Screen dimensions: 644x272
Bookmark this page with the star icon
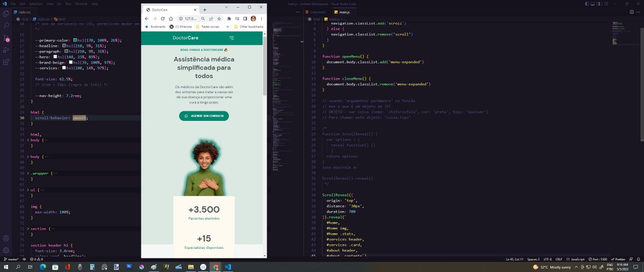(x=219, y=18)
